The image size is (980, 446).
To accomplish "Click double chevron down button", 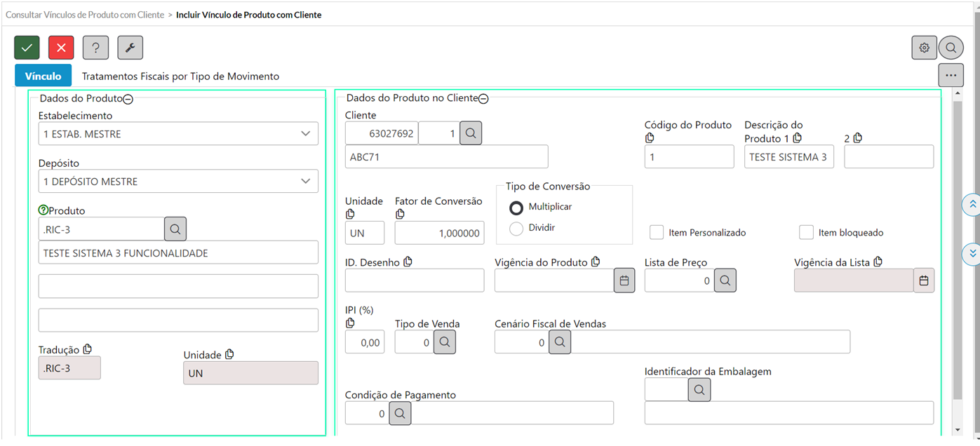I will (972, 253).
